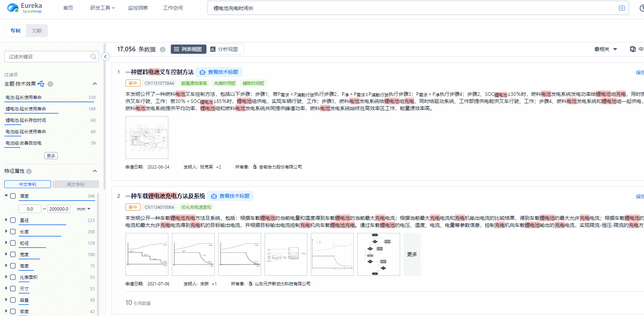
Task: Collapse the left filter sidebar arrow
Action: pyautogui.click(x=105, y=57)
